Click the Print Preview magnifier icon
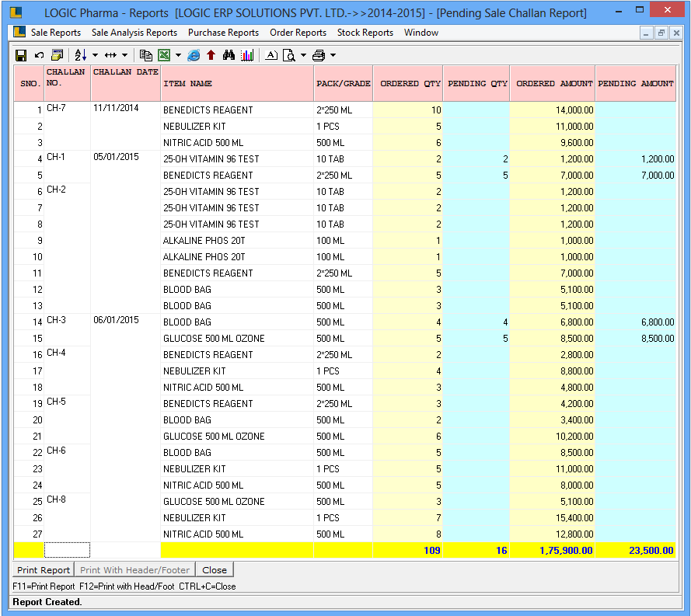This screenshot has width=691, height=616. 289,55
